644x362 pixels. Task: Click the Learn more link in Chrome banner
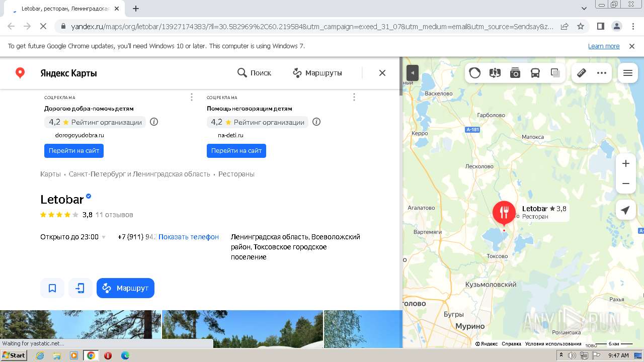click(x=604, y=46)
